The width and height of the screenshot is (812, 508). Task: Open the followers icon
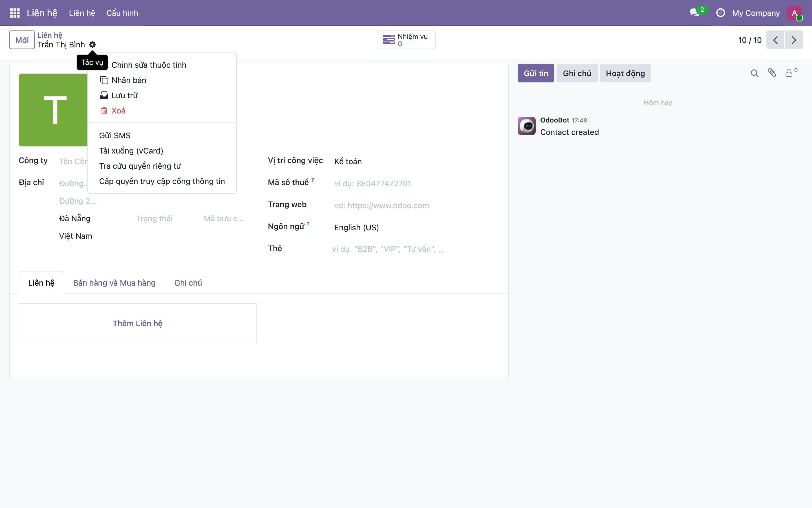[791, 73]
